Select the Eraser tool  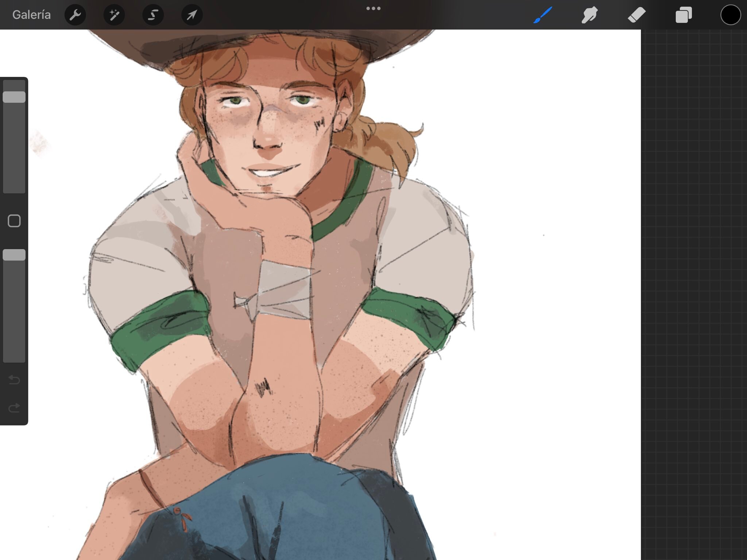(636, 15)
